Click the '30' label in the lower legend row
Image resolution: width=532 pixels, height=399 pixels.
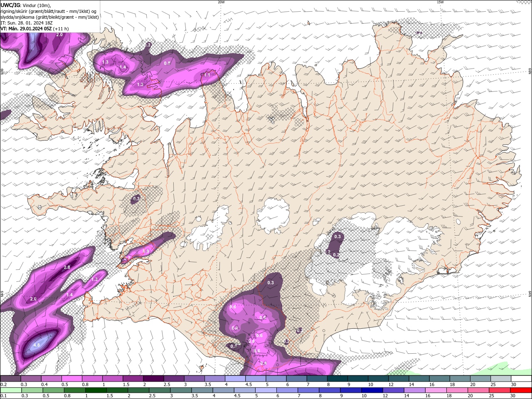coord(513,396)
